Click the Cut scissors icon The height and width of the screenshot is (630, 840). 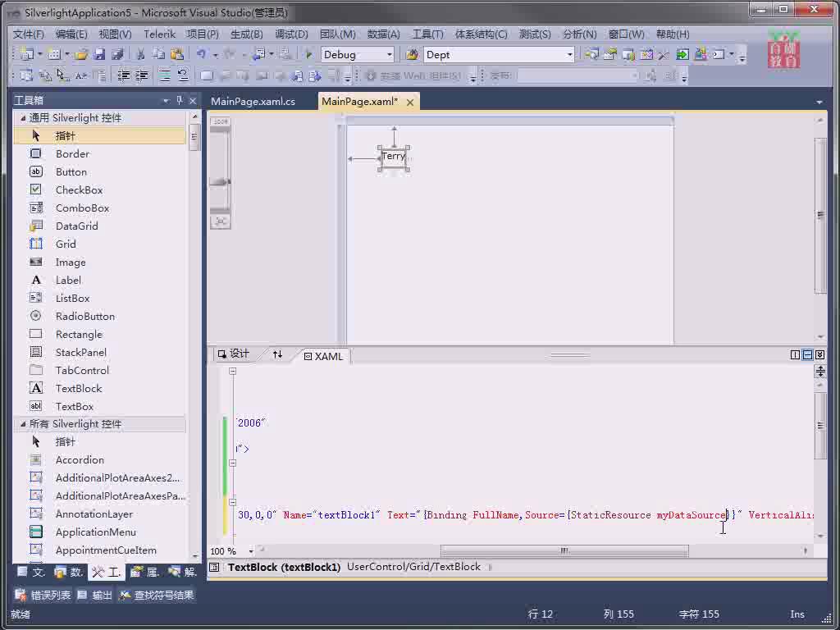140,54
